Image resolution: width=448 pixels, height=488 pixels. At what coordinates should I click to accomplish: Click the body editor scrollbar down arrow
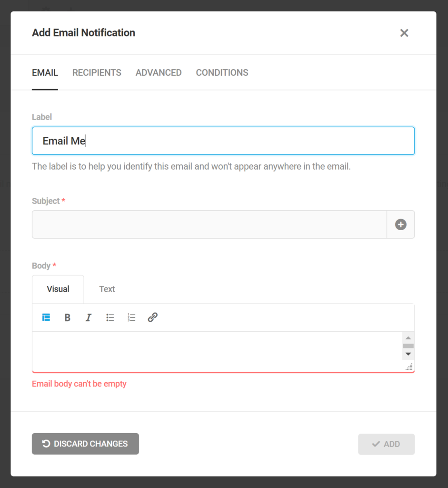point(408,355)
